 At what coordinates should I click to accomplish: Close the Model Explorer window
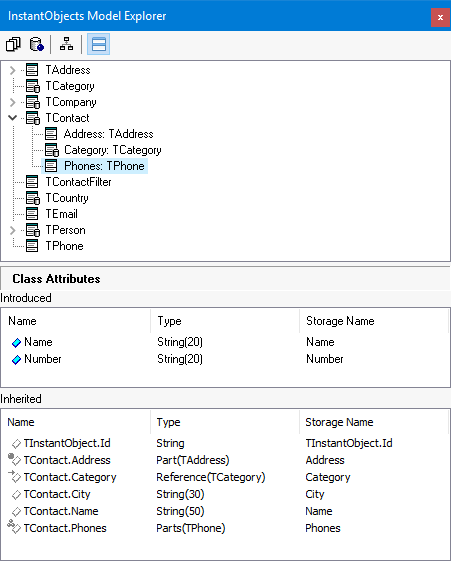(440, 17)
